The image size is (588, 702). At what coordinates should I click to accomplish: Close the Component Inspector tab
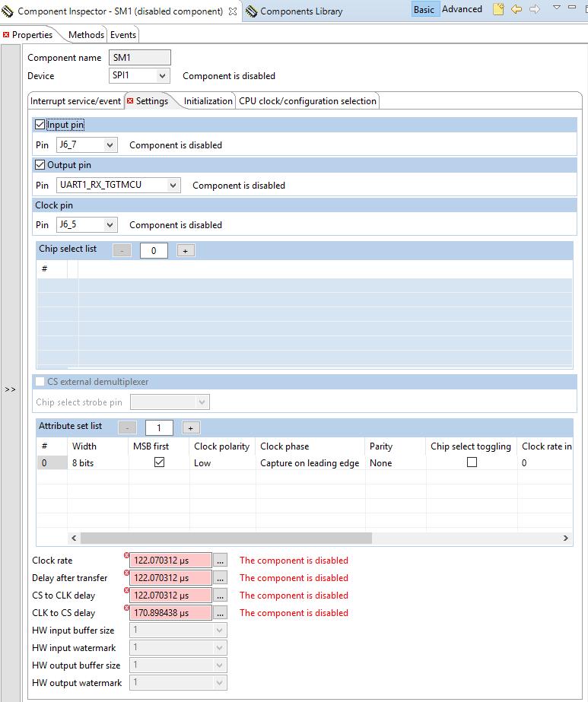point(233,11)
